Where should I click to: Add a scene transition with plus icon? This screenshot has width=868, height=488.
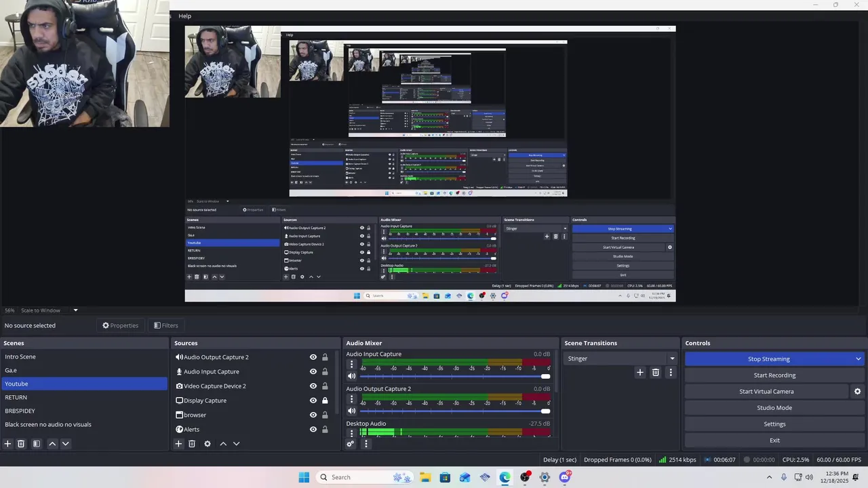(x=639, y=372)
